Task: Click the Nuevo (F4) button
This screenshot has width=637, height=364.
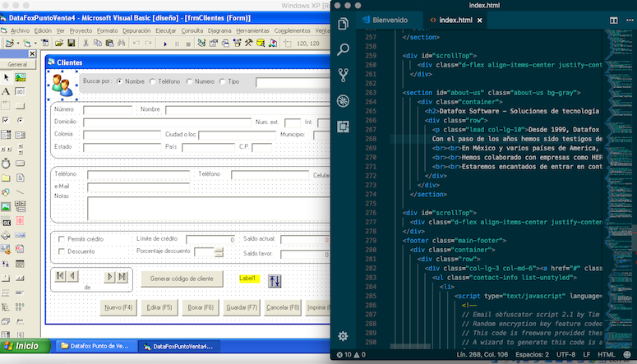Action: (x=118, y=307)
